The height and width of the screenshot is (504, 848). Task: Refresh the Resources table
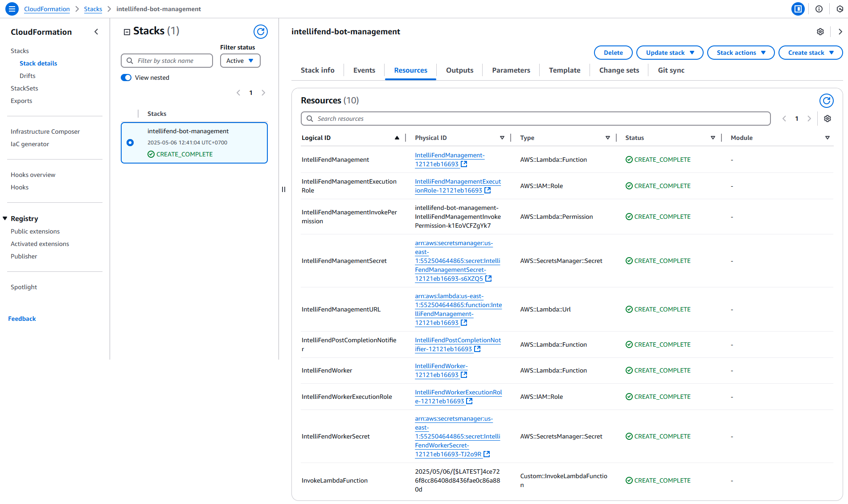(x=826, y=101)
